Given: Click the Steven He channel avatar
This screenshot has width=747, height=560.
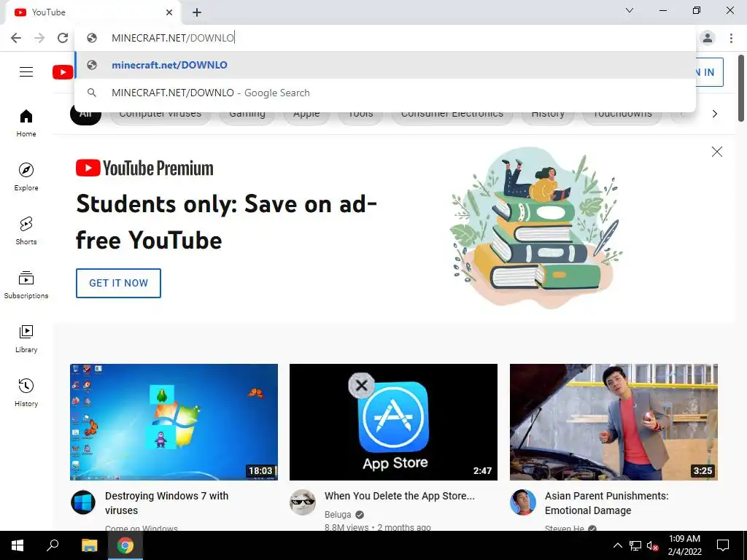Looking at the screenshot, I should point(522,502).
